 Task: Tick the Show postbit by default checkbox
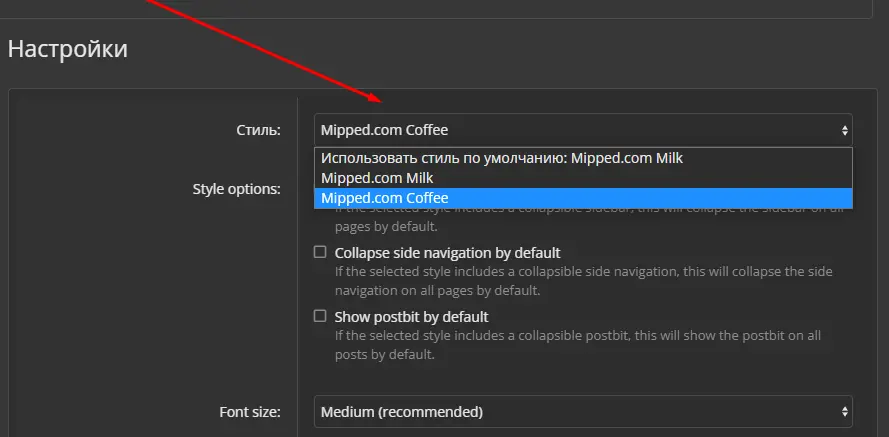coord(320,316)
